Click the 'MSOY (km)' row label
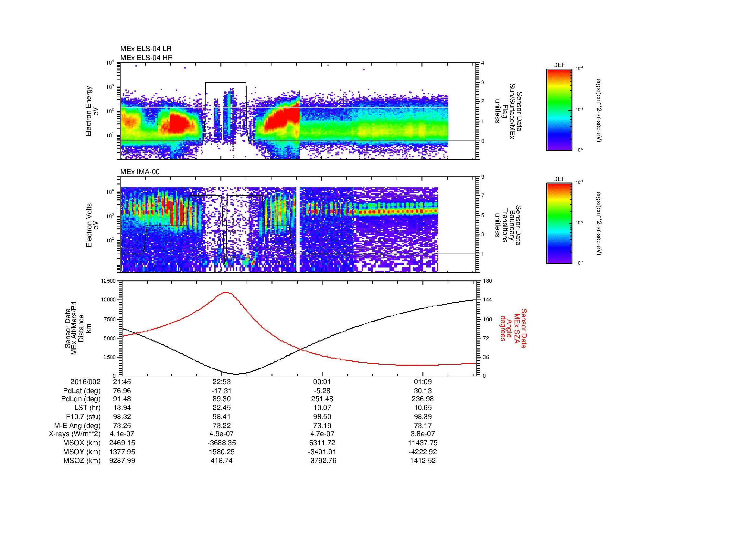Image resolution: width=756 pixels, height=534 pixels. tap(82, 452)
